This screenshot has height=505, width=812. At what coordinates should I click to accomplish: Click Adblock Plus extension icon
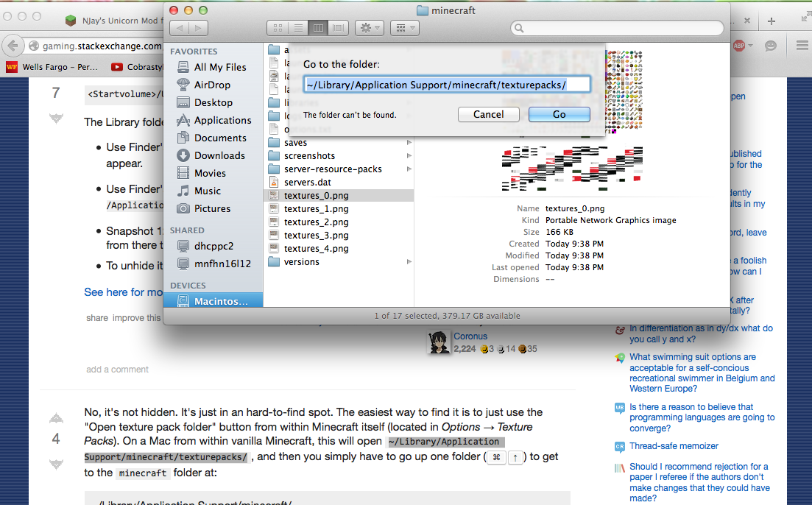(x=739, y=46)
